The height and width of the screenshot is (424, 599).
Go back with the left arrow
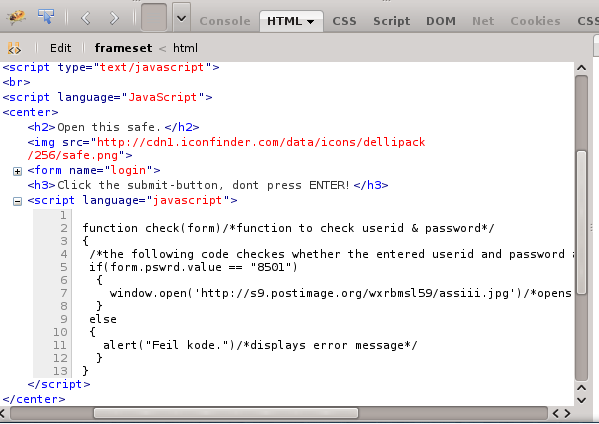(x=86, y=18)
